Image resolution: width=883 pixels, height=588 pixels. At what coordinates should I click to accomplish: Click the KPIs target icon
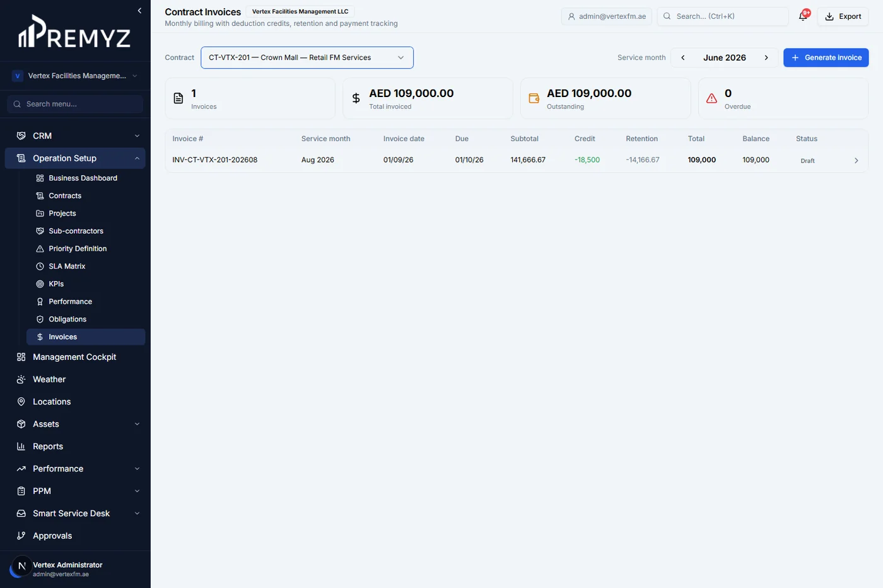(x=40, y=284)
